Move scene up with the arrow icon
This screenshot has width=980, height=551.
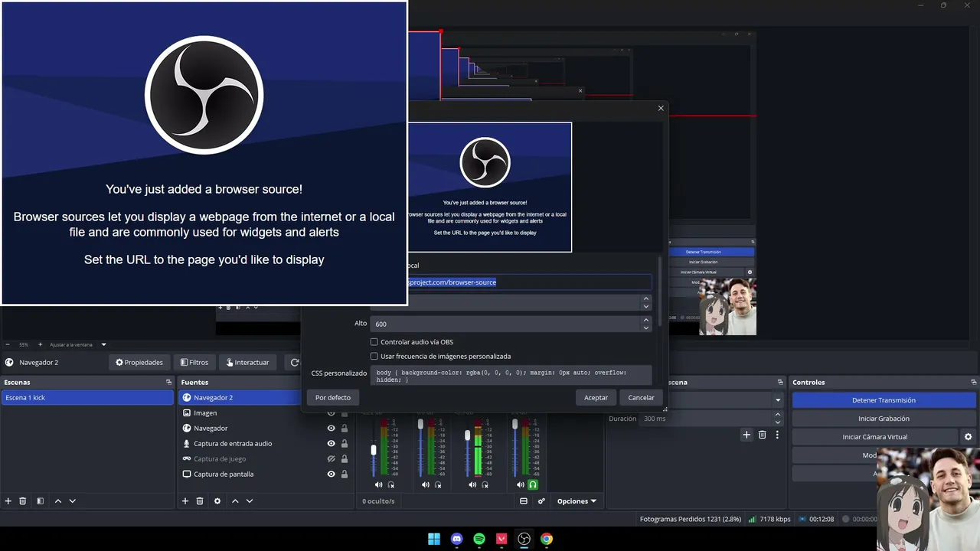pos(58,501)
